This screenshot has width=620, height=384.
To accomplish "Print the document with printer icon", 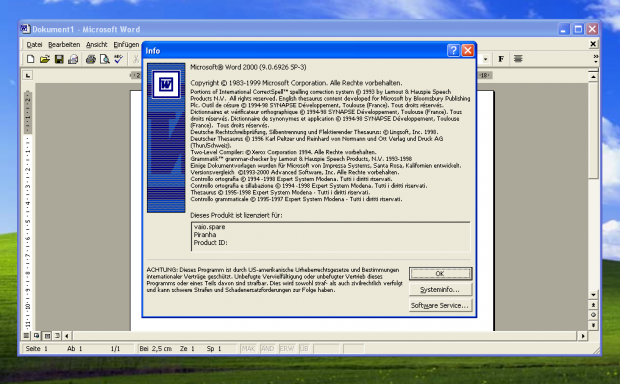I will (x=91, y=59).
